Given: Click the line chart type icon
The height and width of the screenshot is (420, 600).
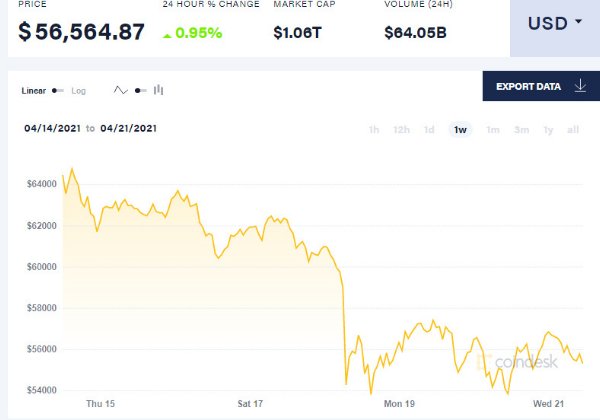Looking at the screenshot, I should coord(121,90).
